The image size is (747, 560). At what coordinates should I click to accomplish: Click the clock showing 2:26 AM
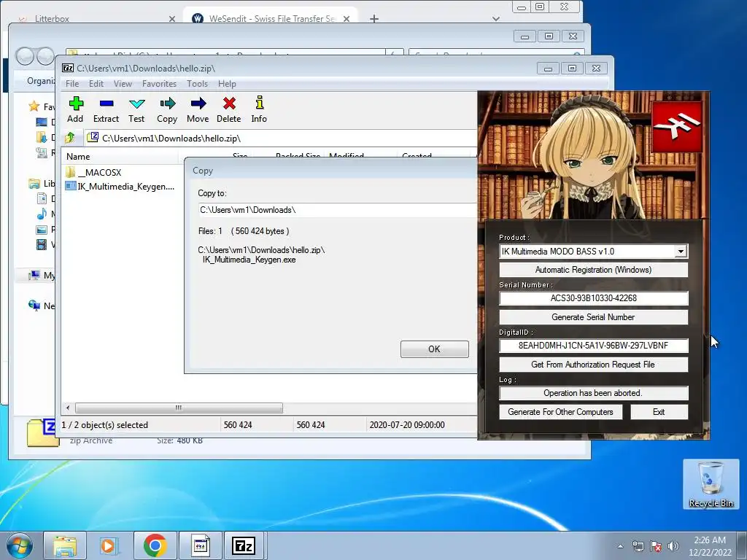click(710, 546)
